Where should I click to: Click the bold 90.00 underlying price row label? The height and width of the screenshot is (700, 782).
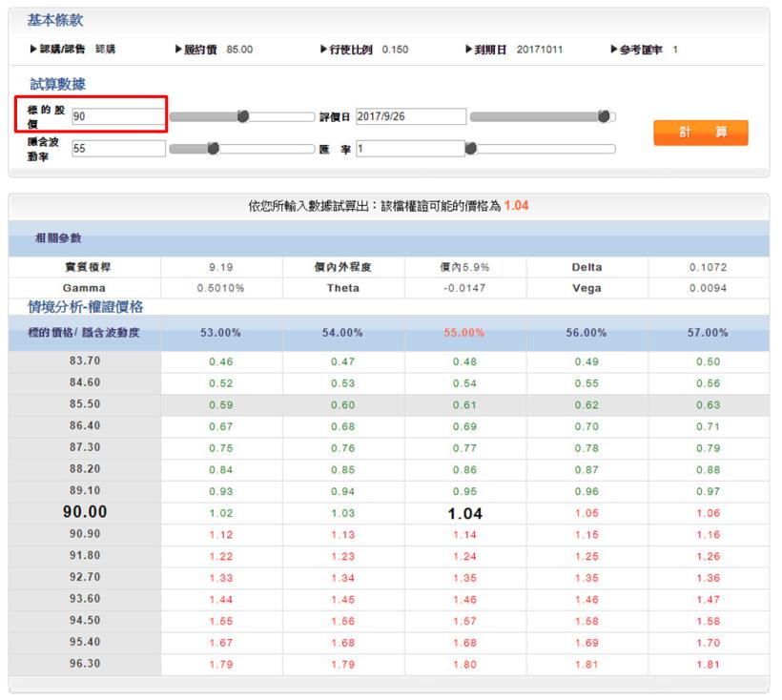point(85,511)
